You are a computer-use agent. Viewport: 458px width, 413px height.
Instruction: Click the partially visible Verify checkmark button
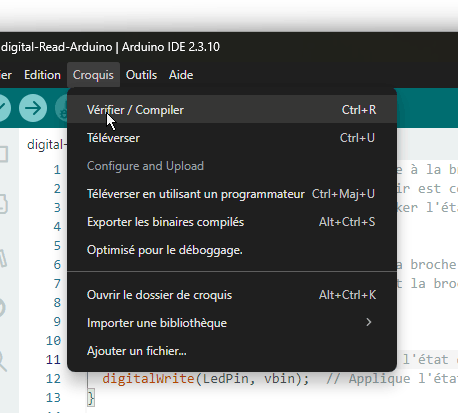5,108
